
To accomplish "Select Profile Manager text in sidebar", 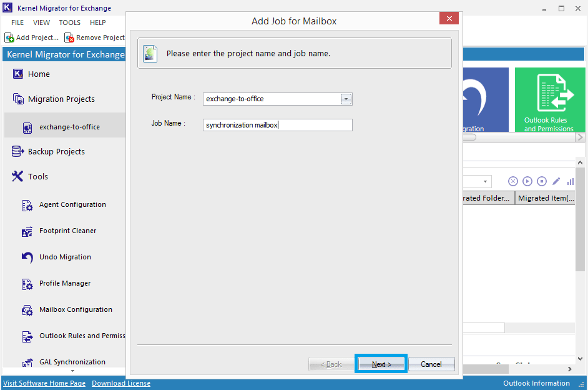I will (65, 283).
